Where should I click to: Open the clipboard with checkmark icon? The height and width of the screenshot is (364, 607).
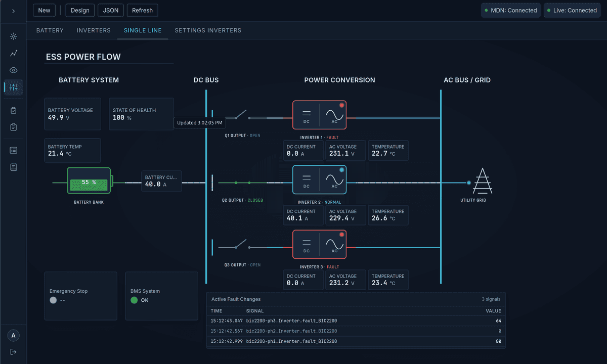click(14, 110)
